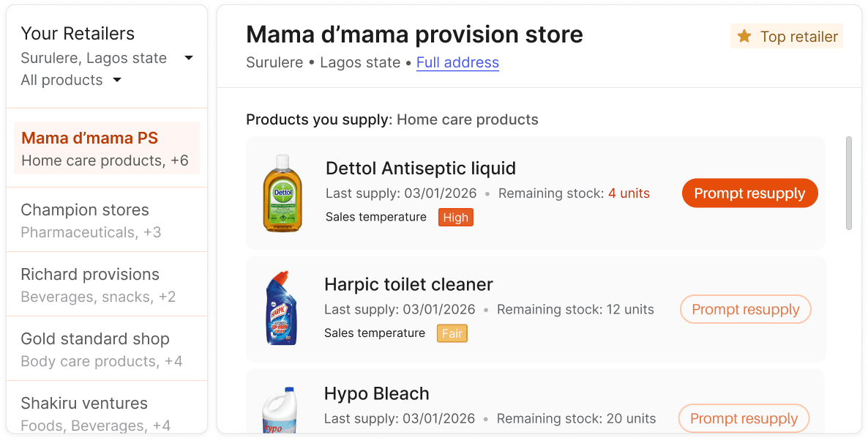The height and width of the screenshot is (441, 868).
Task: Prompt resupply for Harpic toilet cleaner
Action: [745, 309]
